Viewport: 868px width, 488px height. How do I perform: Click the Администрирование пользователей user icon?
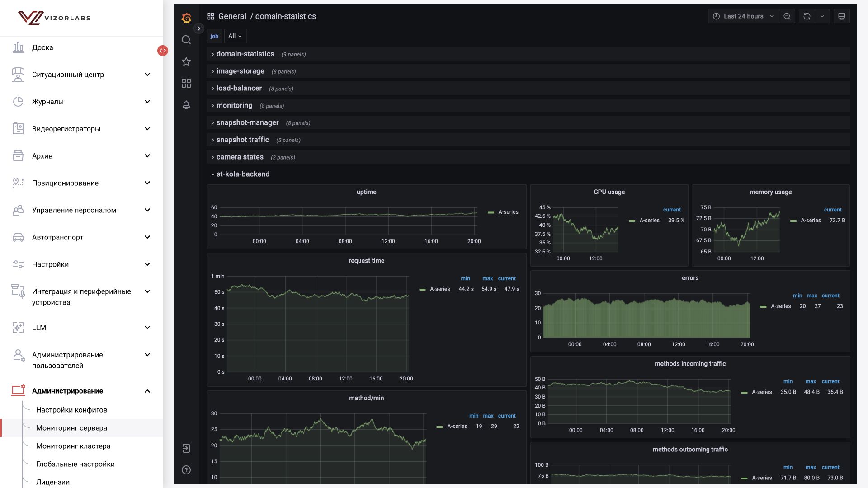coord(19,356)
